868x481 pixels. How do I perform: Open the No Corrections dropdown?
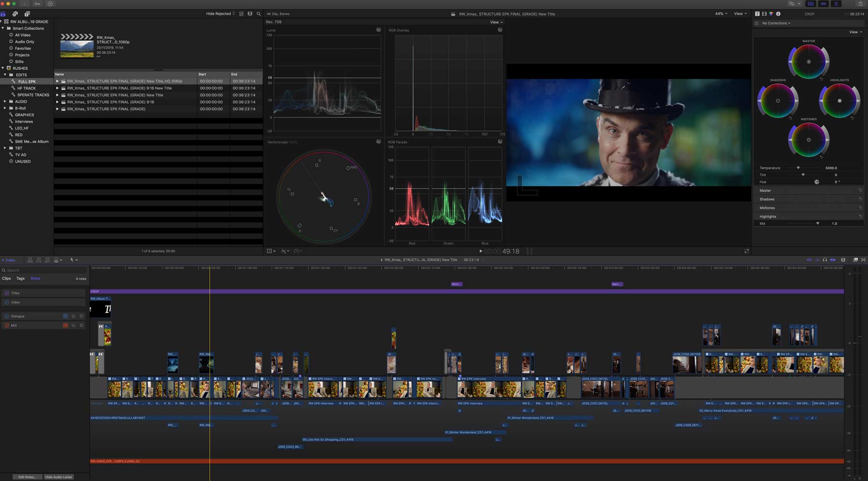pos(776,23)
